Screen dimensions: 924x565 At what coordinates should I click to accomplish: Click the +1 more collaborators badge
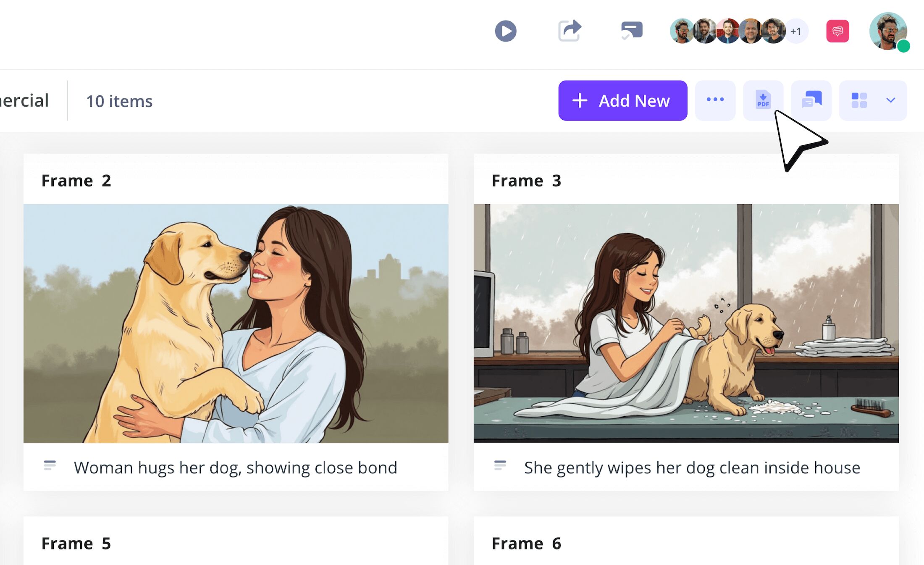tap(796, 31)
